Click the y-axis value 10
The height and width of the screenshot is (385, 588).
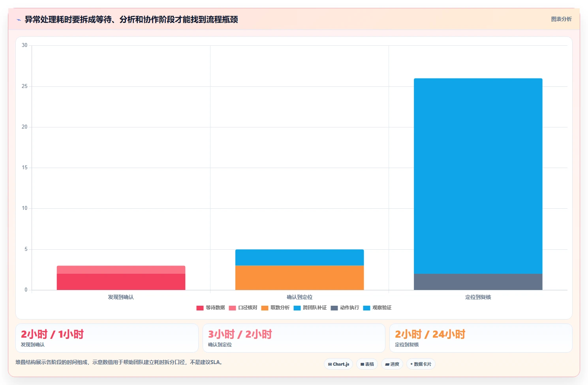pos(24,208)
